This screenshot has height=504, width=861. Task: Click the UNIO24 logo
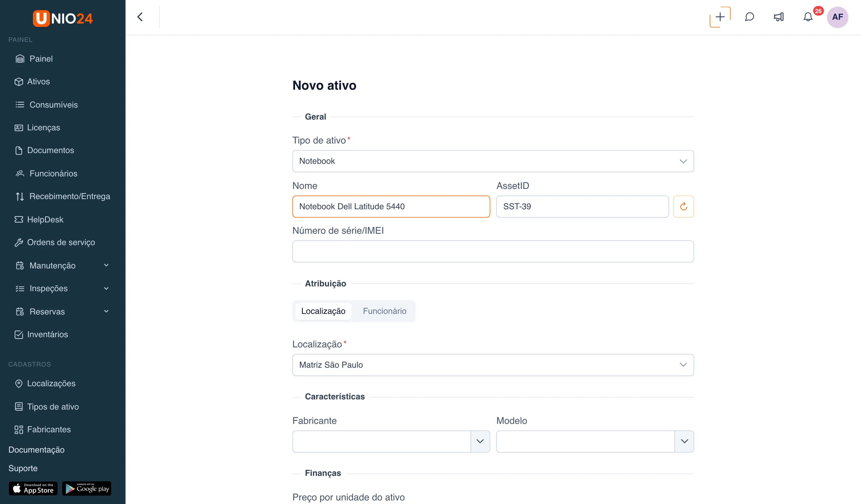pyautogui.click(x=63, y=18)
